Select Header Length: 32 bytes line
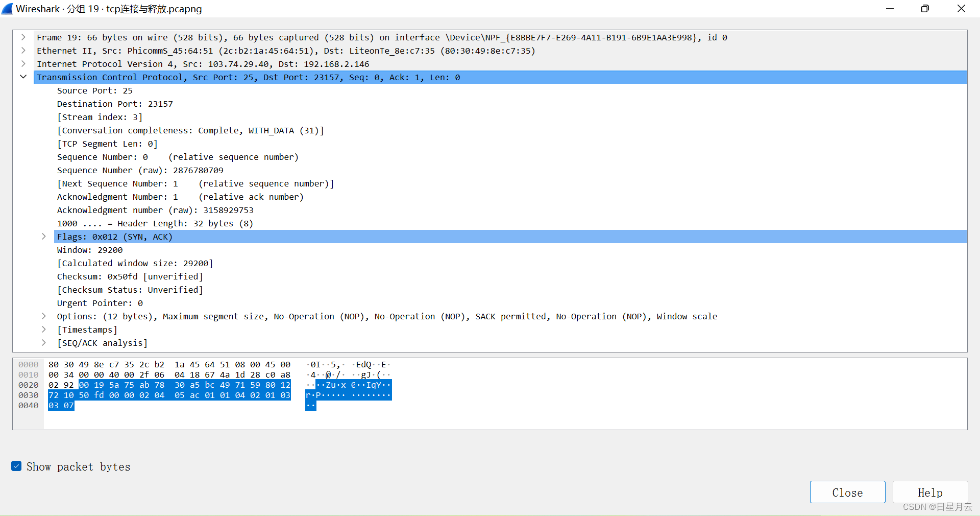 click(155, 223)
